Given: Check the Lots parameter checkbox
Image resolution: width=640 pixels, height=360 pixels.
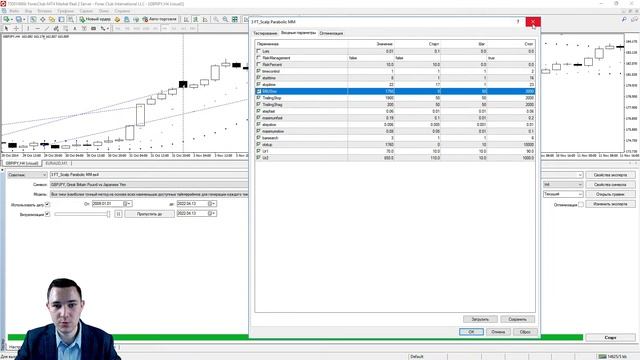Looking at the screenshot, I should pos(258,51).
